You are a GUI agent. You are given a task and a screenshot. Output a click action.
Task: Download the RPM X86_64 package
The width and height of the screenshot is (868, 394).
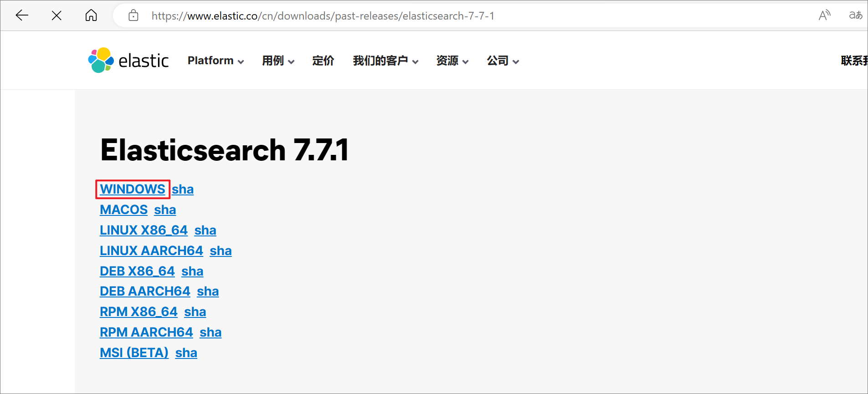139,312
